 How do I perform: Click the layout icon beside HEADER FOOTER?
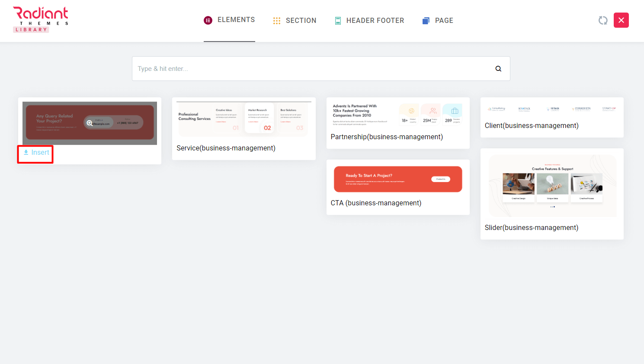click(338, 21)
